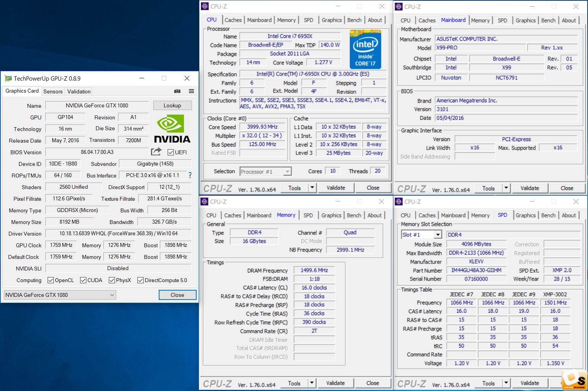Screen dimensions: 588x391
Task: Click the BIOS date 05/04/2016 value
Action: point(506,118)
